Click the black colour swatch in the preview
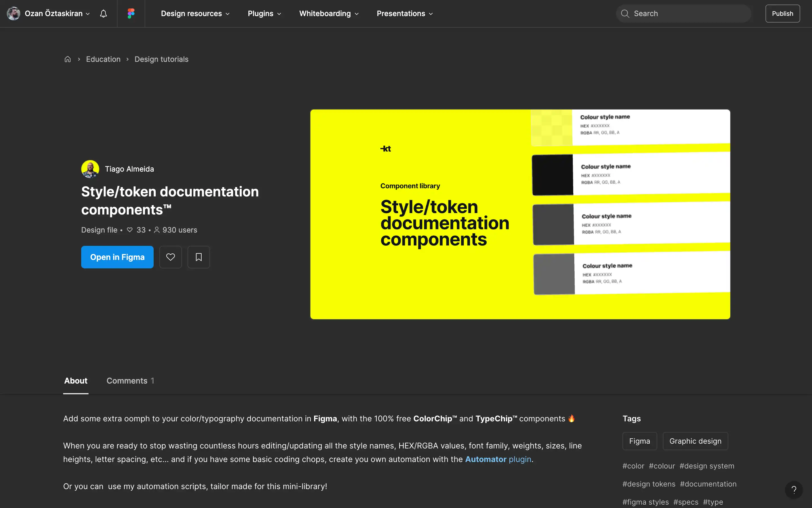The height and width of the screenshot is (508, 812). (x=553, y=175)
